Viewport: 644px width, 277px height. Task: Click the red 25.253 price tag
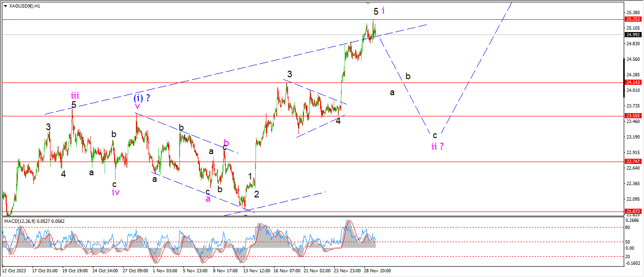coord(632,19)
